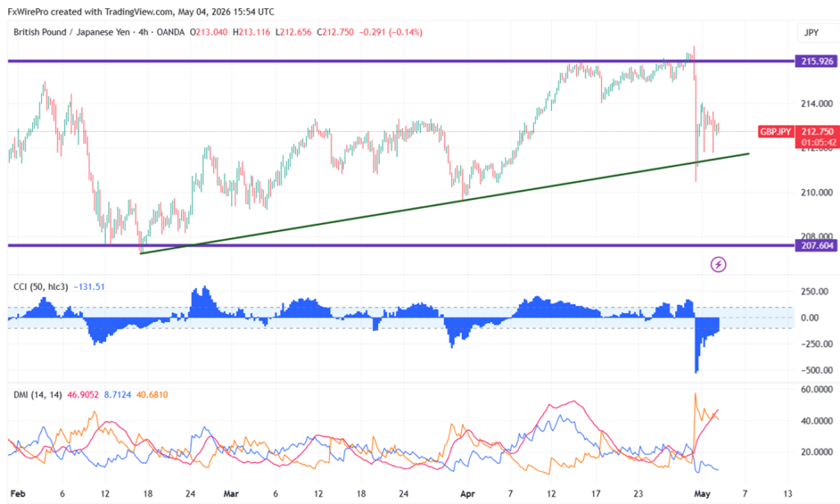Click the OANDA 4h interval text
This screenshot has height=504, width=840.
[162, 32]
